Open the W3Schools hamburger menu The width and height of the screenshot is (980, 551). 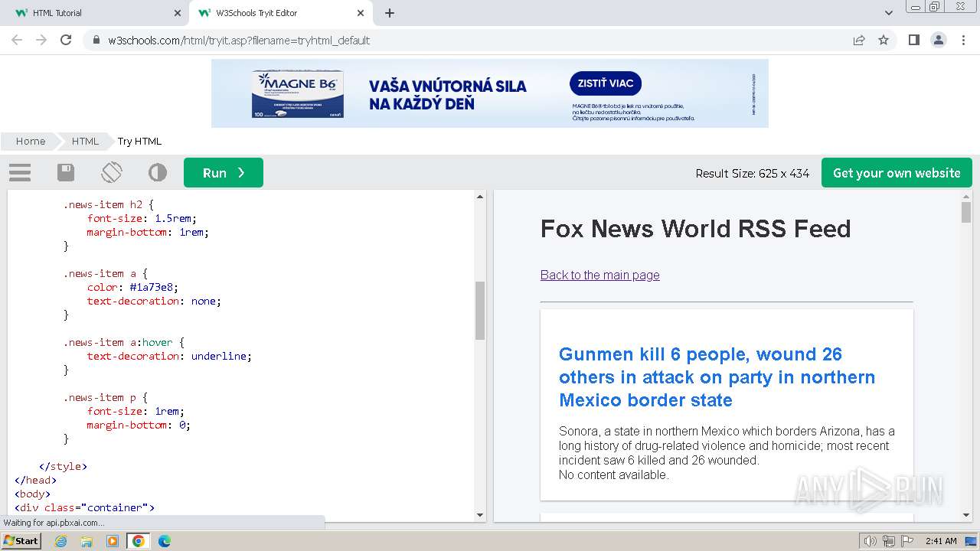20,173
